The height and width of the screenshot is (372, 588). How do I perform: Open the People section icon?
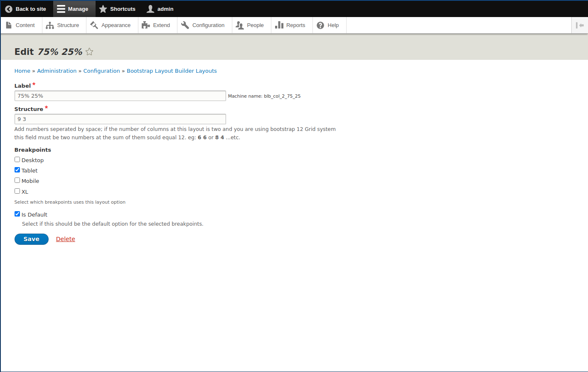tap(239, 25)
